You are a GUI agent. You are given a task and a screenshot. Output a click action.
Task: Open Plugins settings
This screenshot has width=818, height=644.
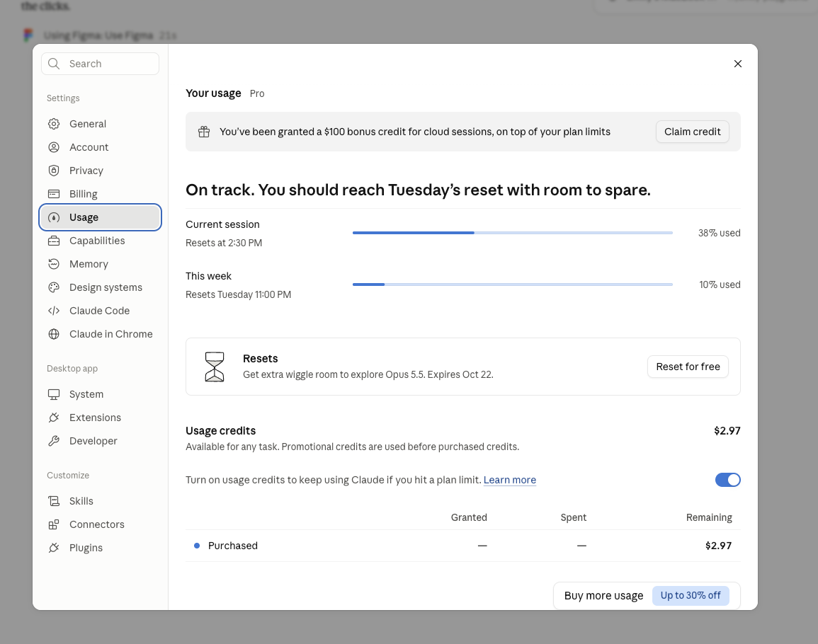click(100, 548)
